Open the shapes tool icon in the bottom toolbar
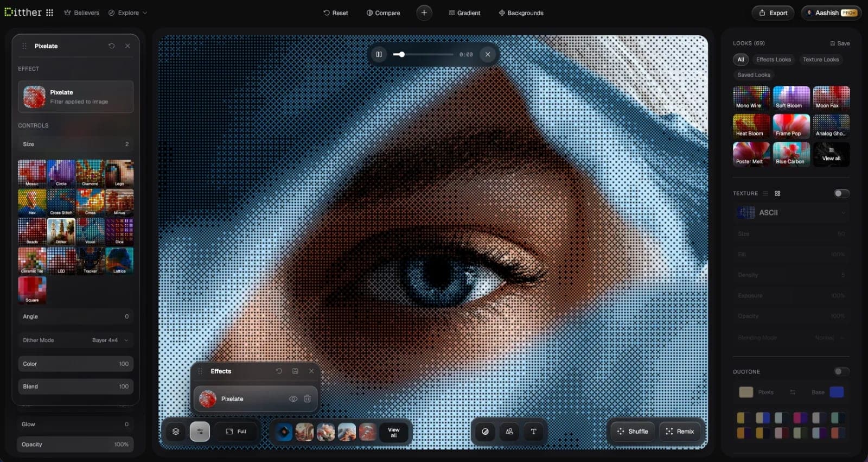 pyautogui.click(x=509, y=432)
